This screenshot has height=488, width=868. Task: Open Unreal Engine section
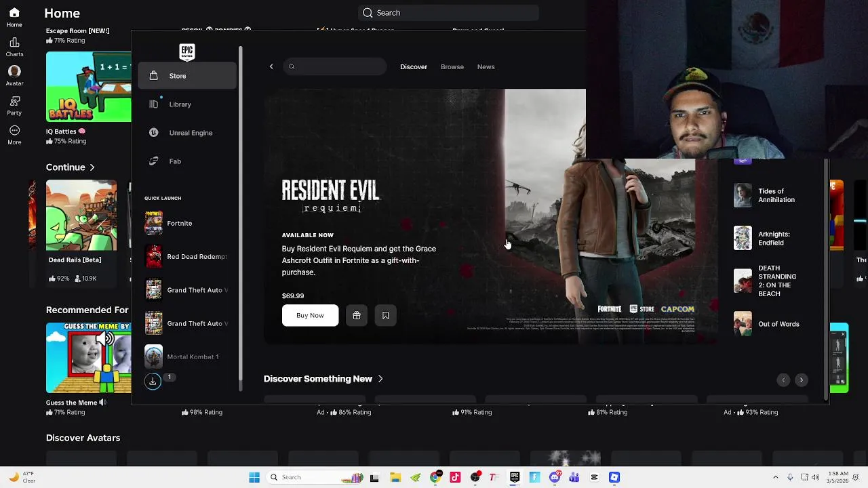point(187,133)
